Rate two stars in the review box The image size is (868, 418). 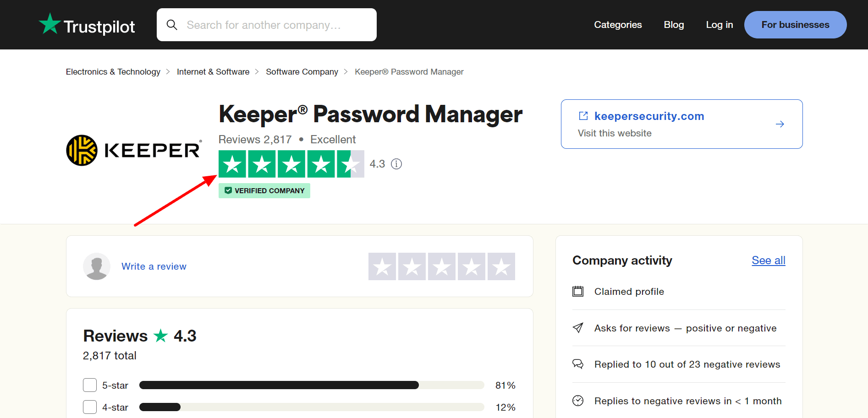point(412,266)
